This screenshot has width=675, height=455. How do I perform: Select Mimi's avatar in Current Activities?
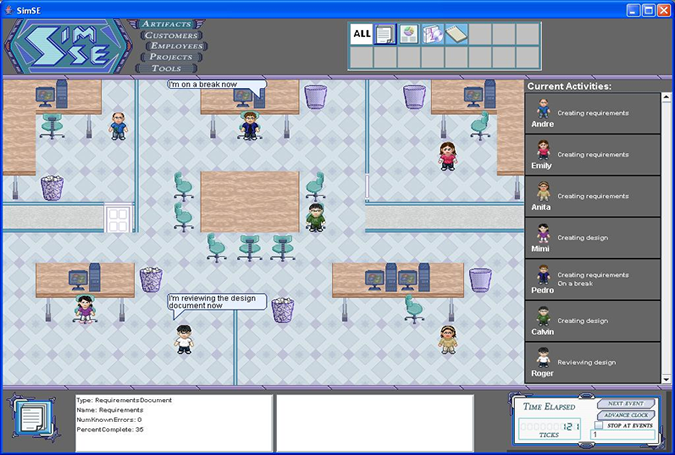[542, 233]
